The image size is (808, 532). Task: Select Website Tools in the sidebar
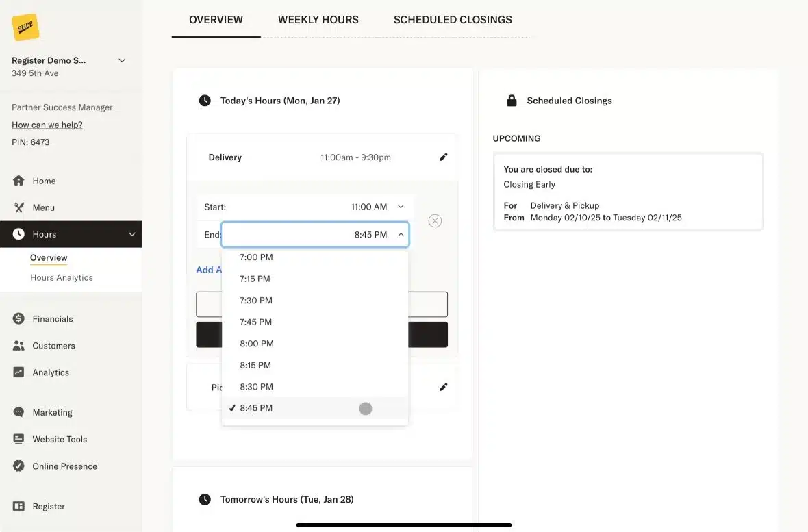tap(59, 439)
